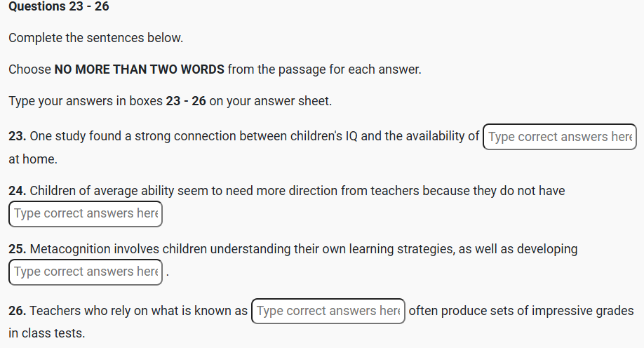Click the bold question number "23."
This screenshot has height=348, width=644.
click(x=18, y=136)
